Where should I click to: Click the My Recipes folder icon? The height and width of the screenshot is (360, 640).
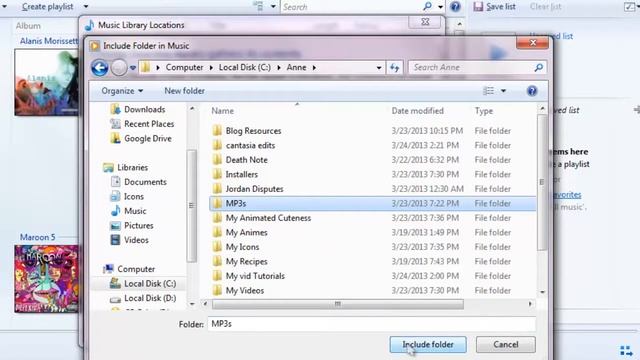pyautogui.click(x=217, y=261)
